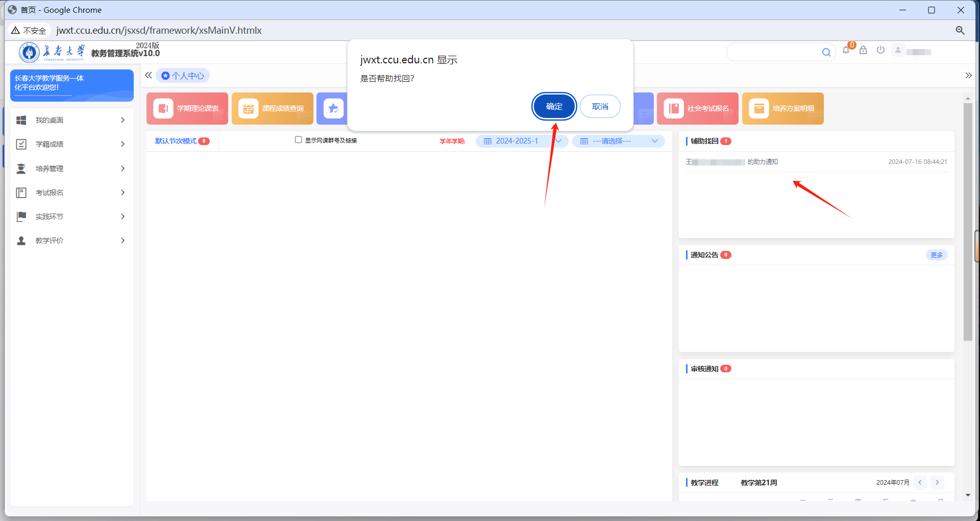The height and width of the screenshot is (521, 980).
Task: Open the 2024-2025-1 semester dropdown
Action: point(522,141)
